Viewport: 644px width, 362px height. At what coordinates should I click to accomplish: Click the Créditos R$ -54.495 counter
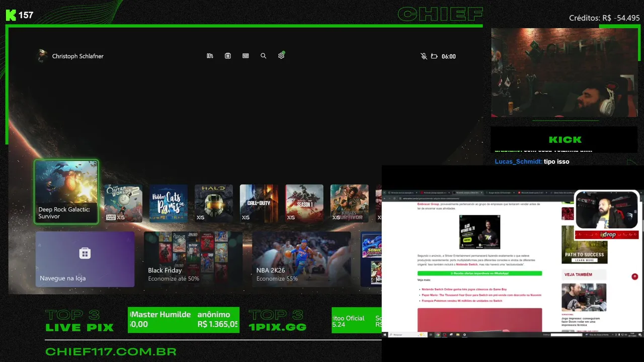point(604,18)
